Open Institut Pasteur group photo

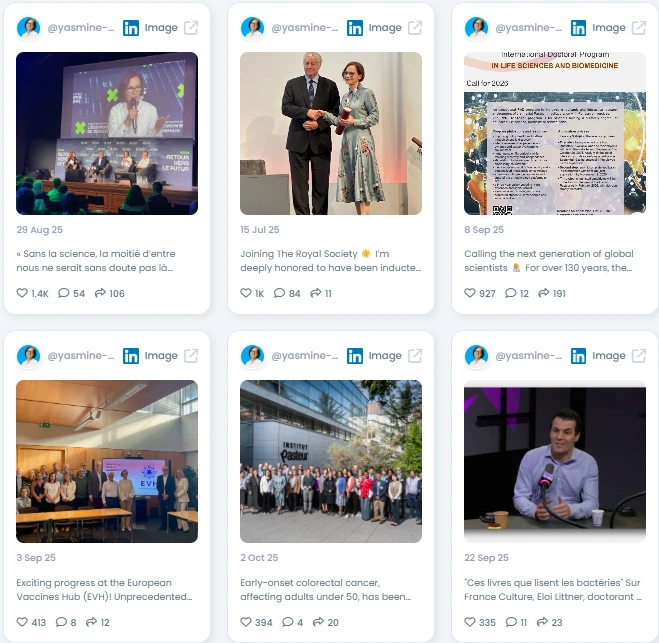(331, 461)
